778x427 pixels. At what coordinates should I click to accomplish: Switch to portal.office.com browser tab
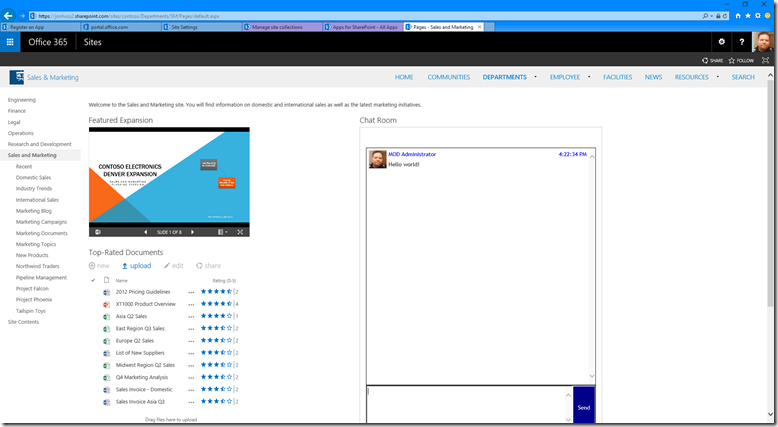coord(121,27)
